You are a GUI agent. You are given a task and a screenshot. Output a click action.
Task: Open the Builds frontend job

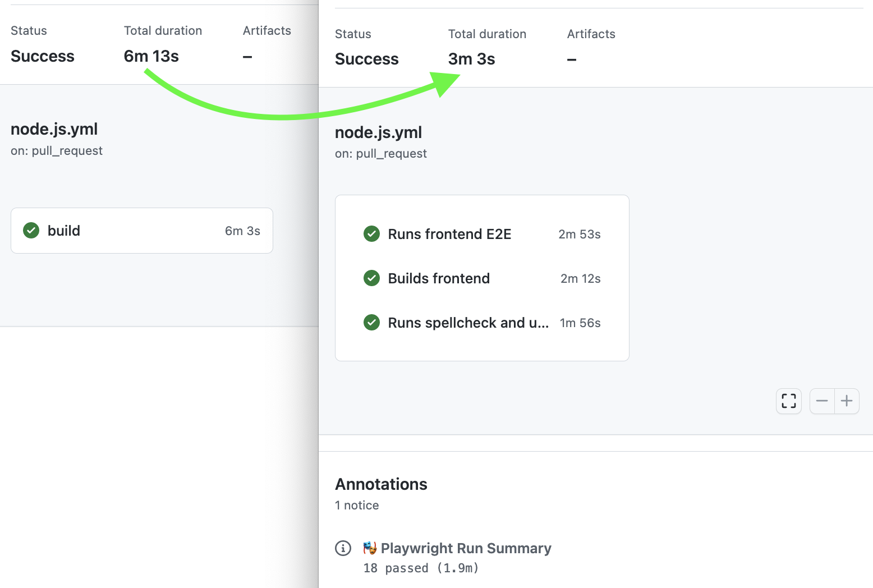pyautogui.click(x=439, y=278)
